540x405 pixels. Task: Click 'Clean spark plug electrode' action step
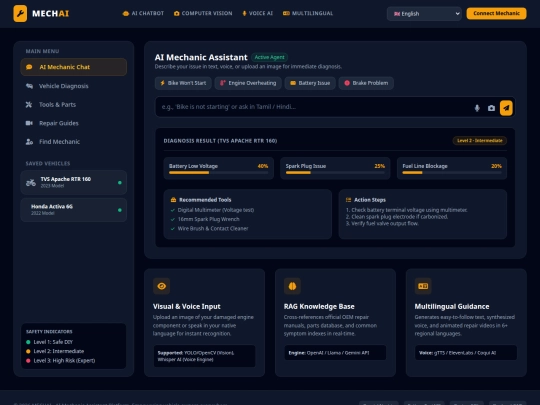tap(397, 217)
